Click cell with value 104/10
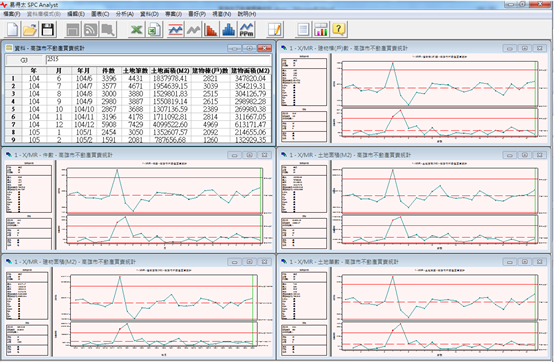Image resolution: width=554 pixels, height=362 pixels. point(84,109)
